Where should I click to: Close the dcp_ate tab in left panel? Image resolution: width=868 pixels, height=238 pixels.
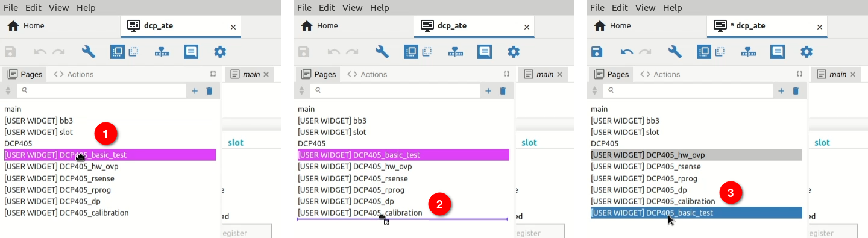pos(233,27)
